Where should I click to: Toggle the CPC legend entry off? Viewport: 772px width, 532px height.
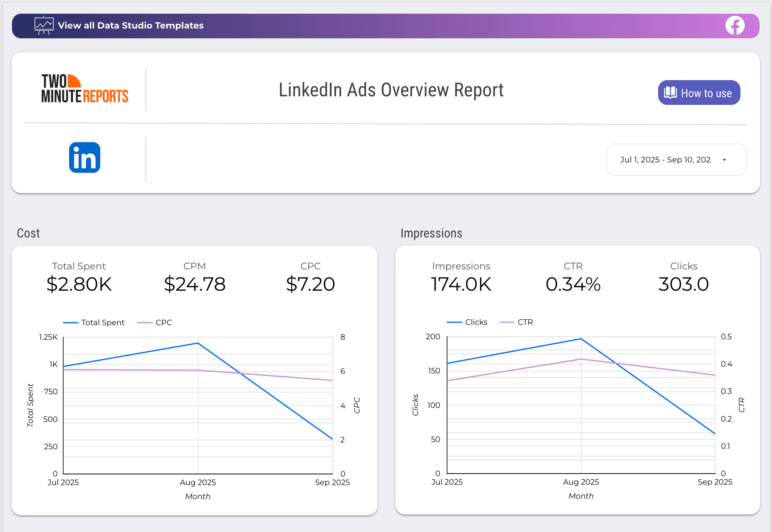[x=163, y=322]
